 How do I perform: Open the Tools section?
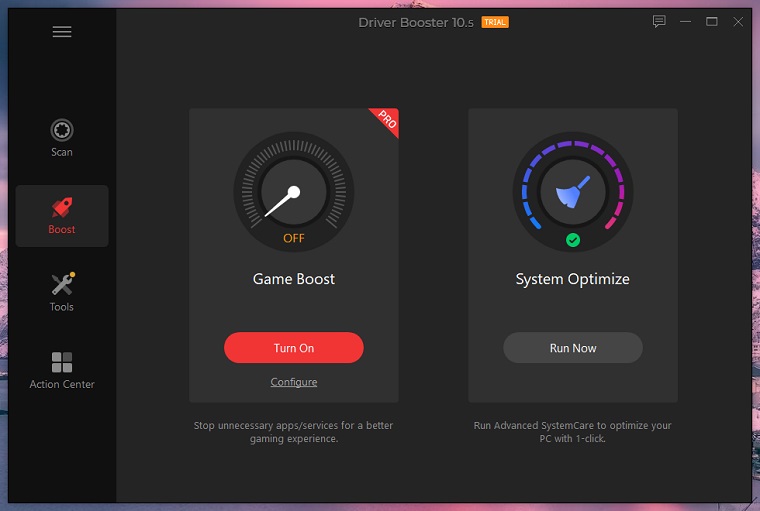(x=62, y=292)
